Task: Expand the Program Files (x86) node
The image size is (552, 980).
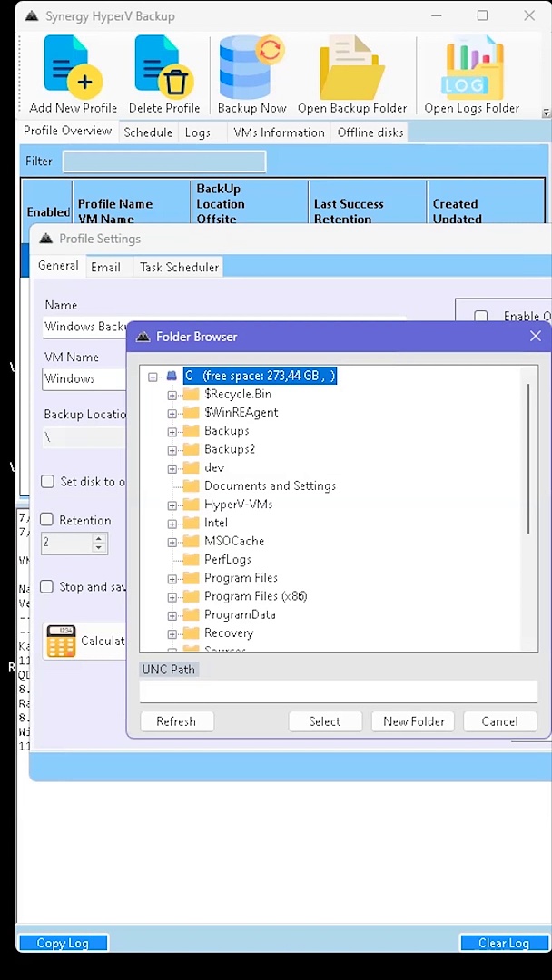Action: [172, 597]
